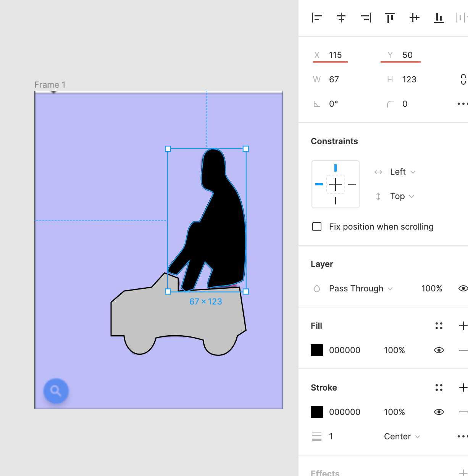Toggle visibility of the 000000 stroke

[439, 412]
